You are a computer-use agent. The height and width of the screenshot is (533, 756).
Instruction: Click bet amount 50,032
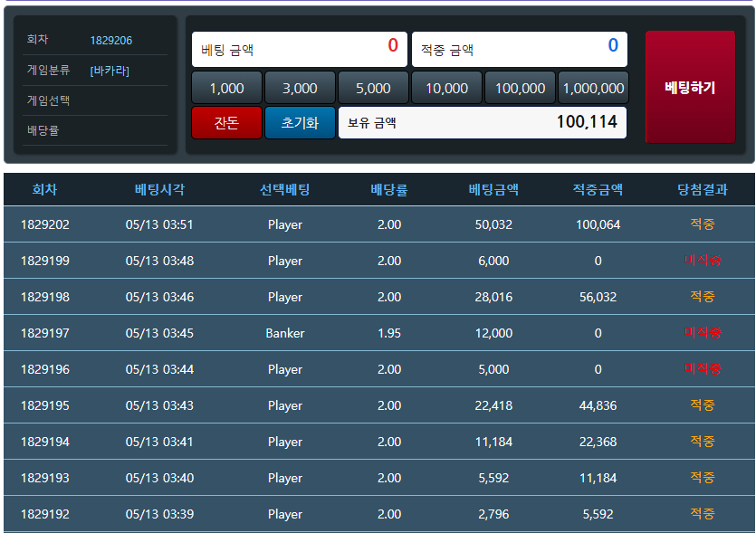(493, 224)
